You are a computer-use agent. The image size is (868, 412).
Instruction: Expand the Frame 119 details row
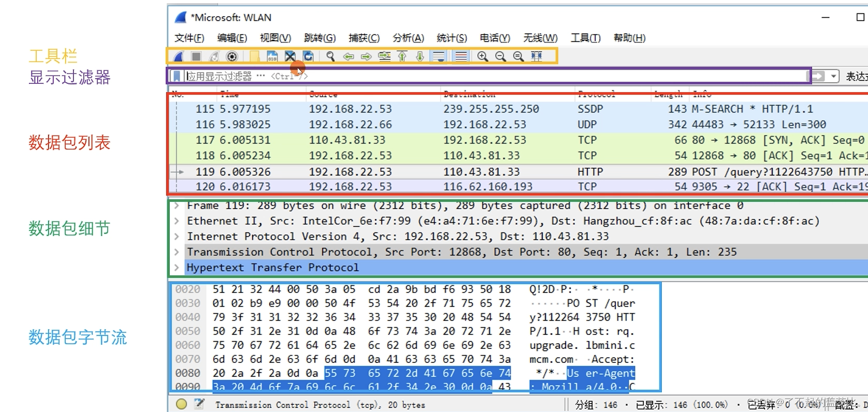click(x=177, y=206)
